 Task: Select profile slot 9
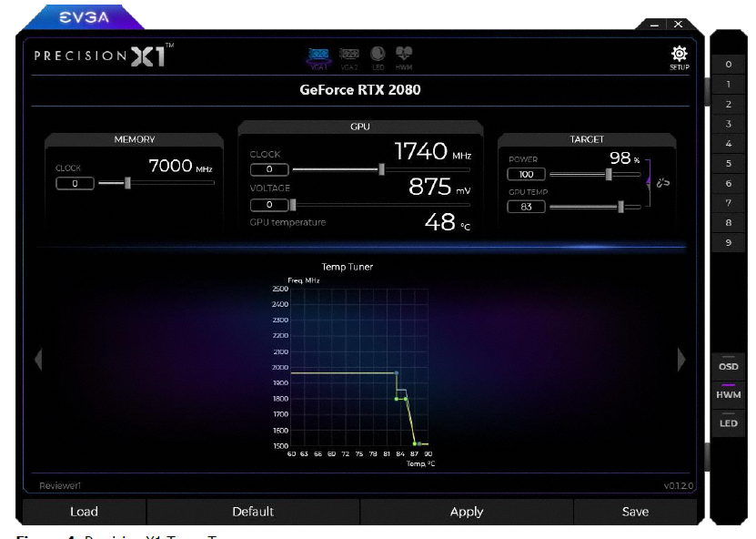point(729,242)
